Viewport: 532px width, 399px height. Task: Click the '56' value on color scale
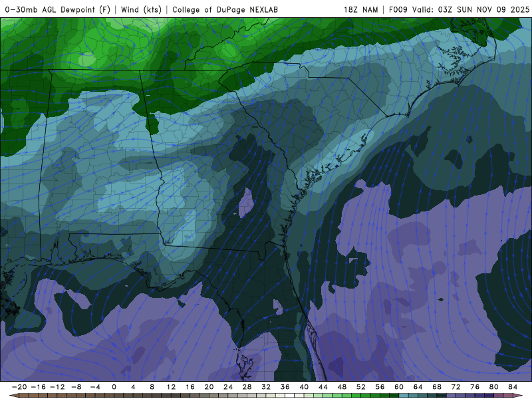pos(380,387)
